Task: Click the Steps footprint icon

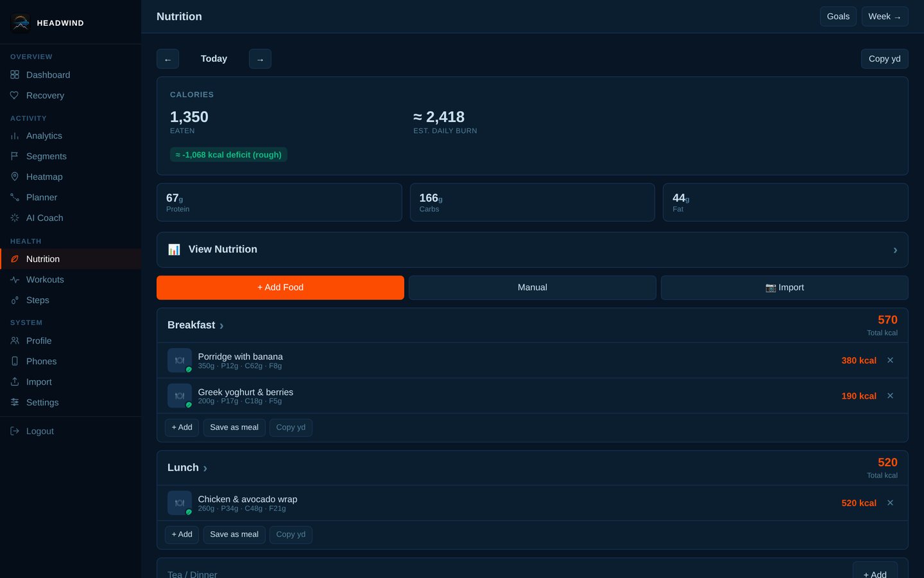Action: click(x=15, y=301)
